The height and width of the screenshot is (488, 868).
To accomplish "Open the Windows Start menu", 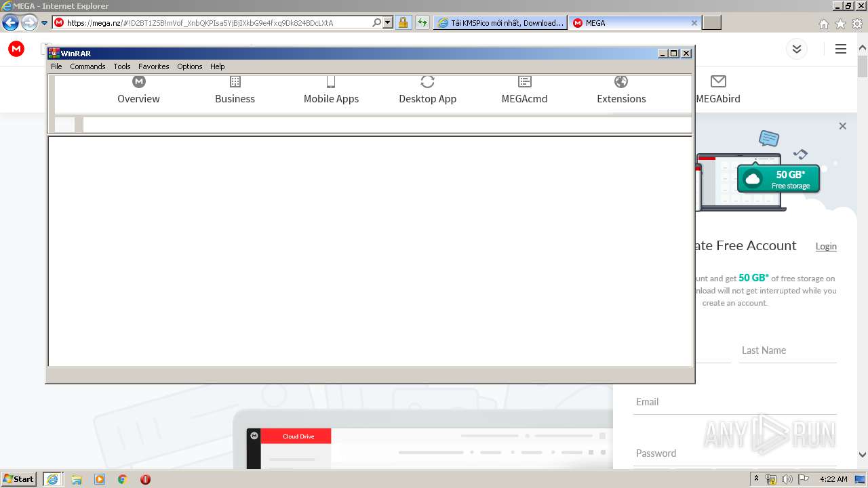I will (x=18, y=479).
